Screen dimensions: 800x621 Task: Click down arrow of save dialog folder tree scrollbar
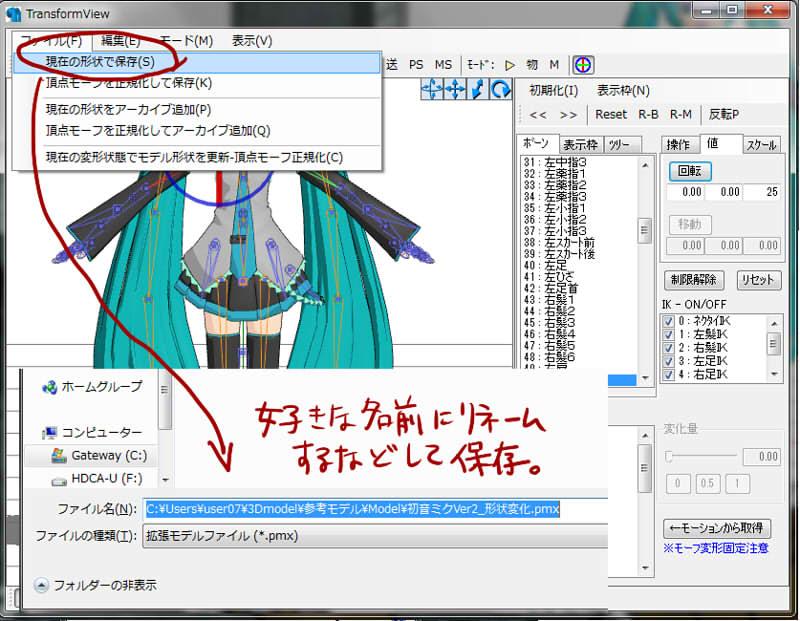coord(165,480)
